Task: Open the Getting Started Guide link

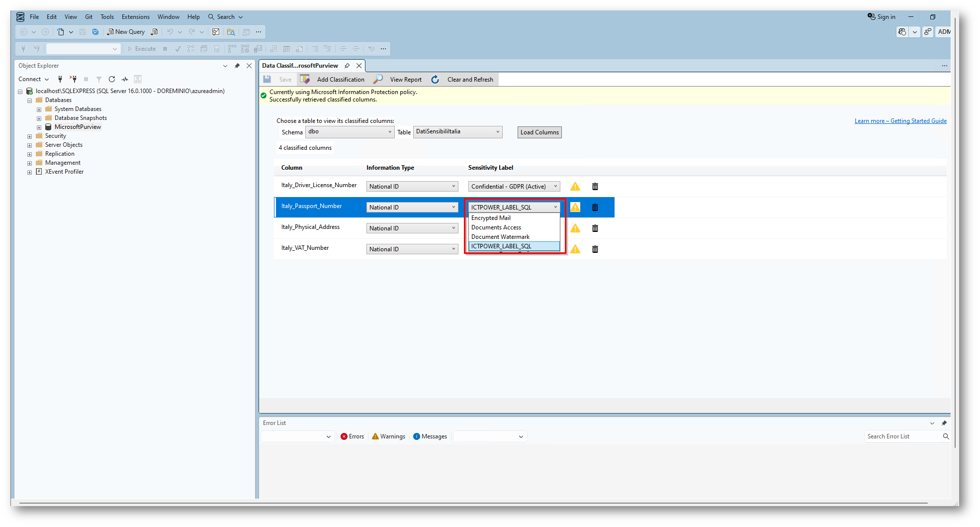Action: (x=900, y=121)
